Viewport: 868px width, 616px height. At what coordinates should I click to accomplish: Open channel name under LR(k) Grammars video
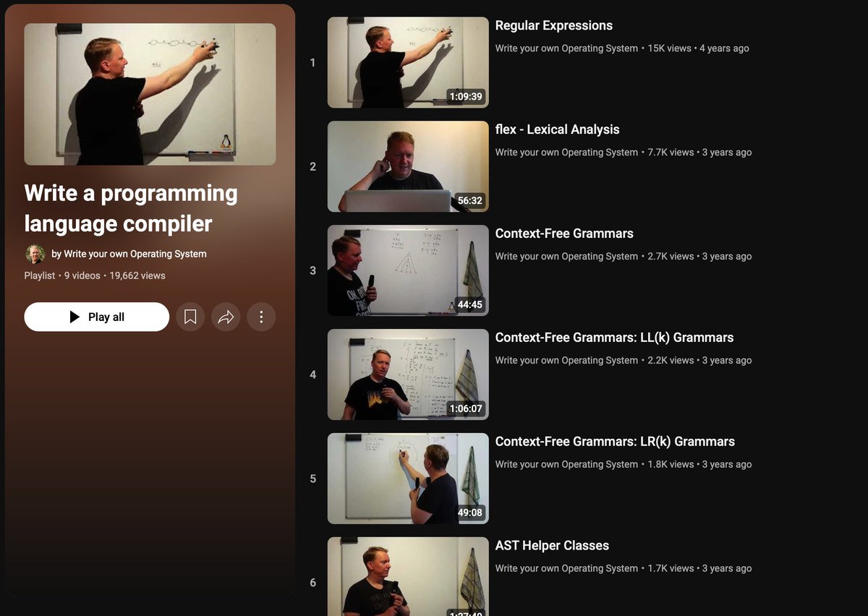(566, 465)
